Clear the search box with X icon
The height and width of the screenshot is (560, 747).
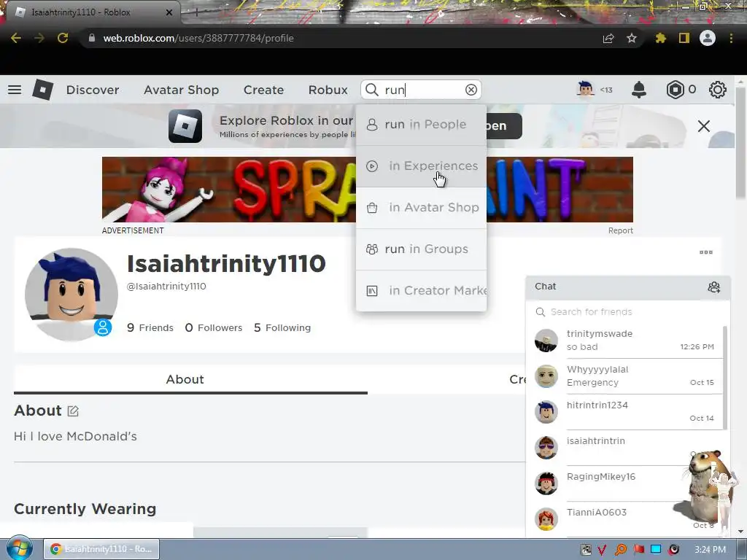(471, 90)
